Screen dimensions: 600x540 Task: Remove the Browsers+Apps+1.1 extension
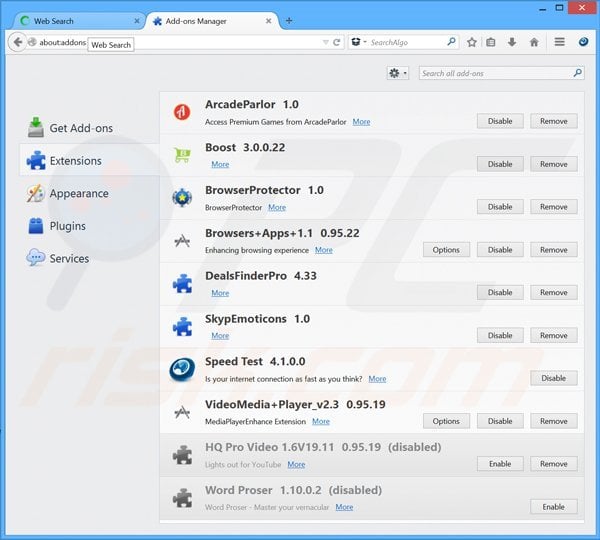click(554, 250)
